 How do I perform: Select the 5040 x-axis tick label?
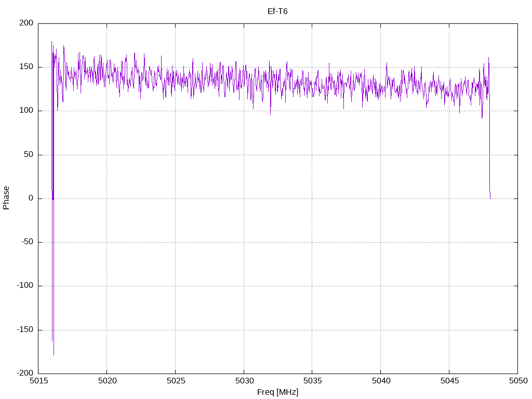[380, 381]
